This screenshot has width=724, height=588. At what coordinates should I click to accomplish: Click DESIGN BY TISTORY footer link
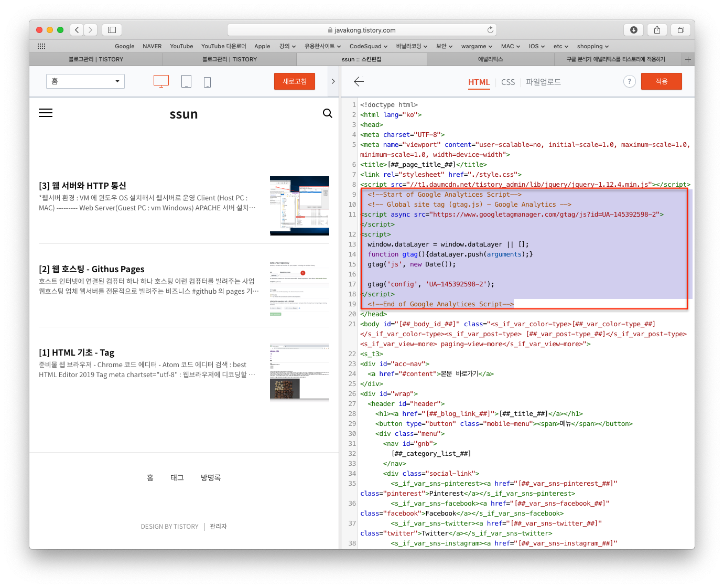[x=169, y=527]
